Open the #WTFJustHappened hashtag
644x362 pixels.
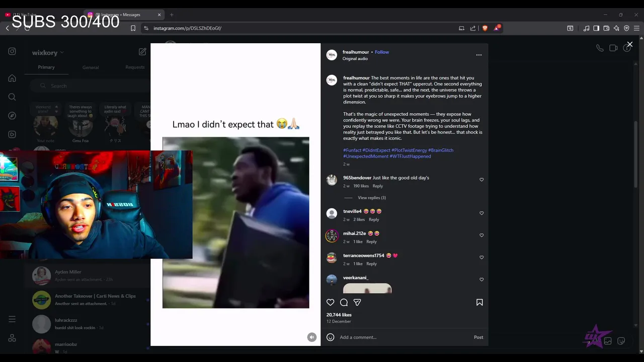[410, 156]
